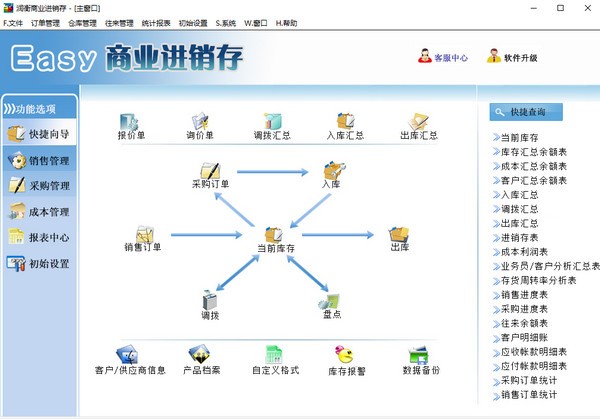Open 成本汇总余额表 link
This screenshot has width=600, height=419.
pyautogui.click(x=530, y=166)
